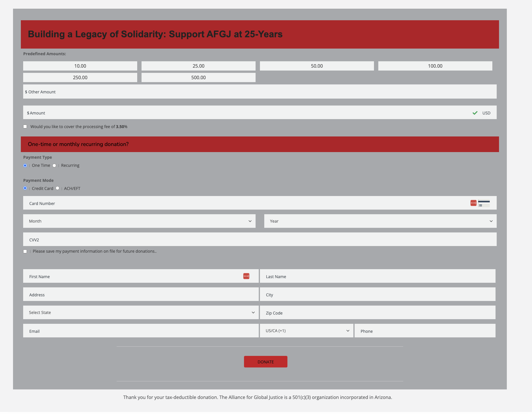
Task: Enable covering the 3.50% processing fee
Action: click(25, 127)
